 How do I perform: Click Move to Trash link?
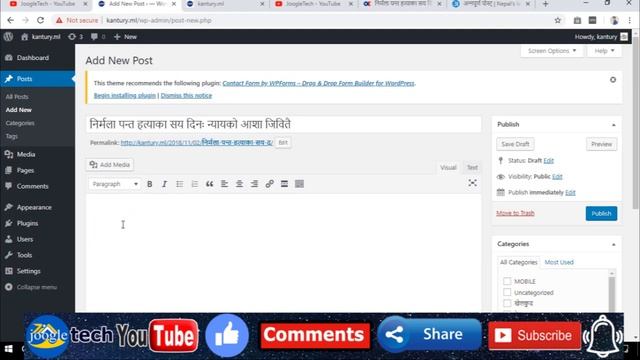[515, 213]
